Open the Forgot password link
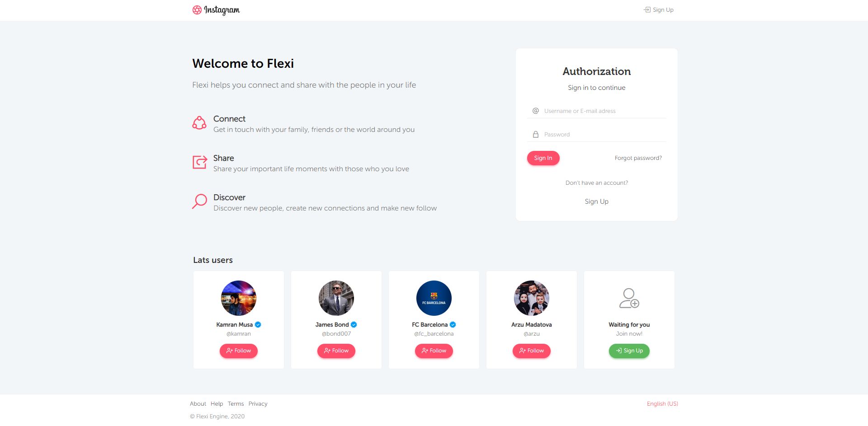The height and width of the screenshot is (426, 868). click(638, 158)
